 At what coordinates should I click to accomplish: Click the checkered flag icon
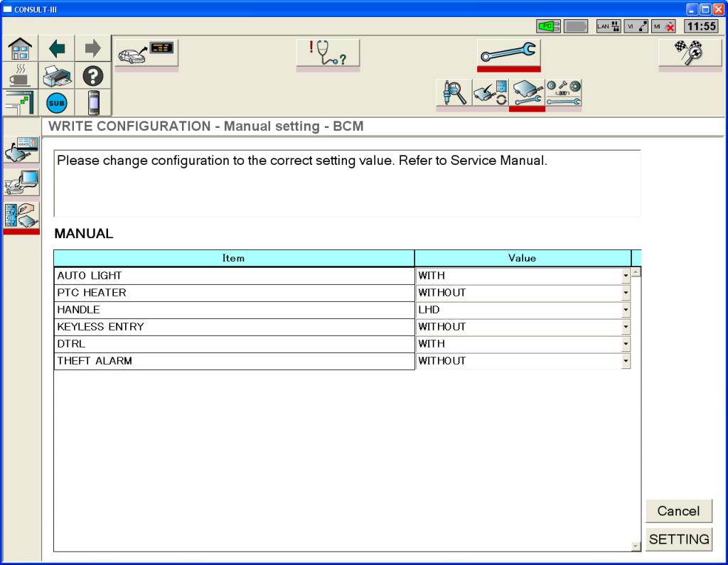[689, 53]
